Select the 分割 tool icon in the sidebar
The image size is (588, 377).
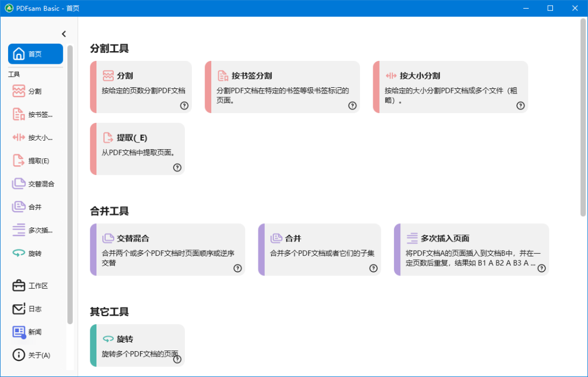[x=18, y=91]
